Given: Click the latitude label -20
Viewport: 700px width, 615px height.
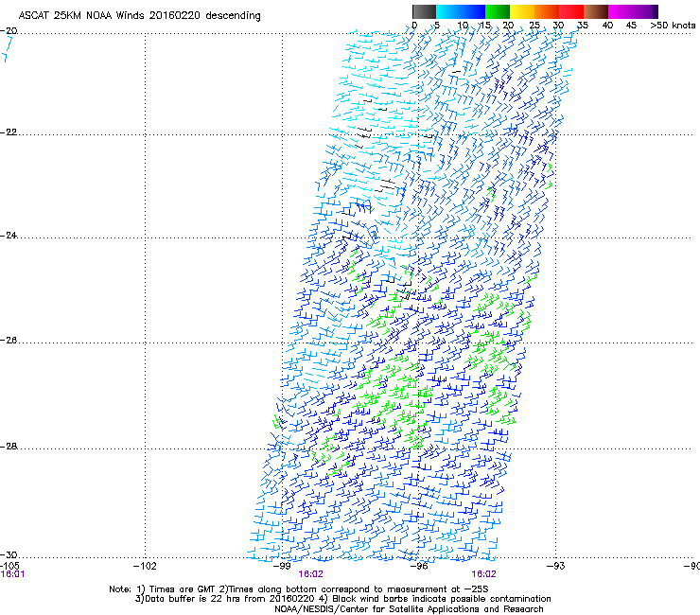Looking at the screenshot, I should point(9,31).
